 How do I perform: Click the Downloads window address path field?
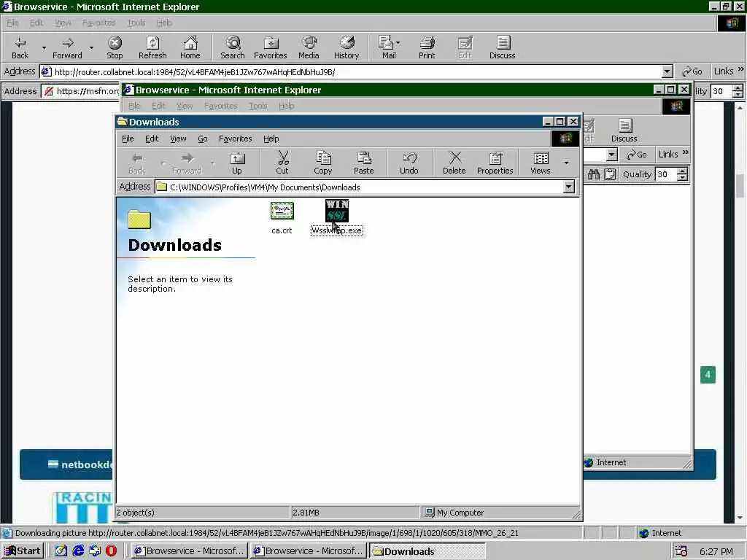click(x=359, y=187)
